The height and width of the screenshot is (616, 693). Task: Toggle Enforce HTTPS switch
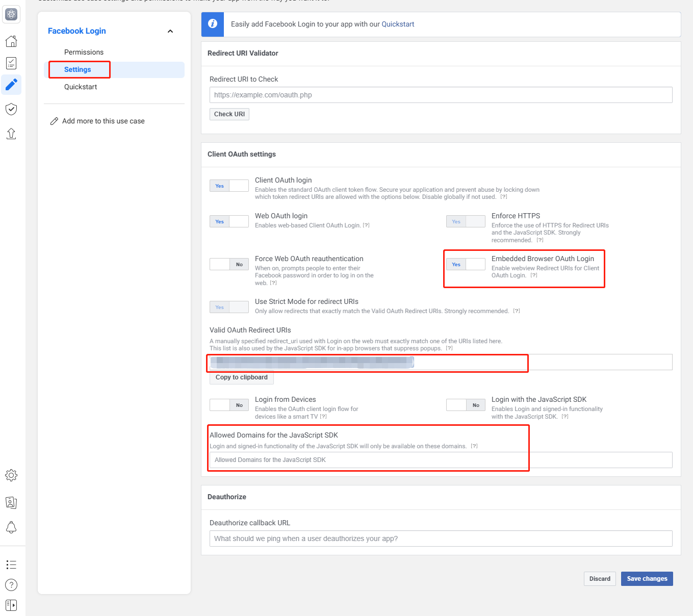click(x=466, y=221)
